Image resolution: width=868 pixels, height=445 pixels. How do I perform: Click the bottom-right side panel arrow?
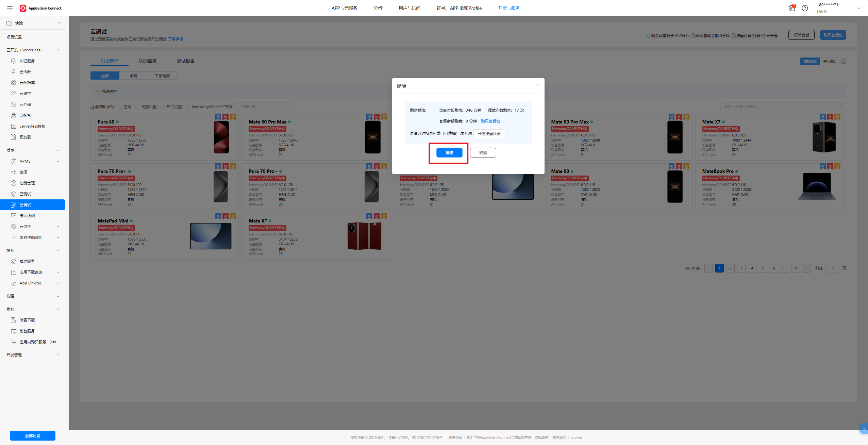pos(864,429)
